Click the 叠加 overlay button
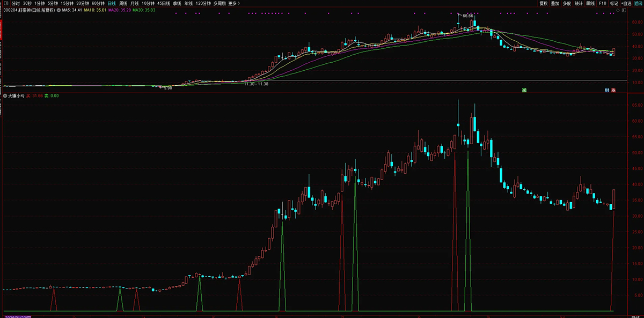 555,3
